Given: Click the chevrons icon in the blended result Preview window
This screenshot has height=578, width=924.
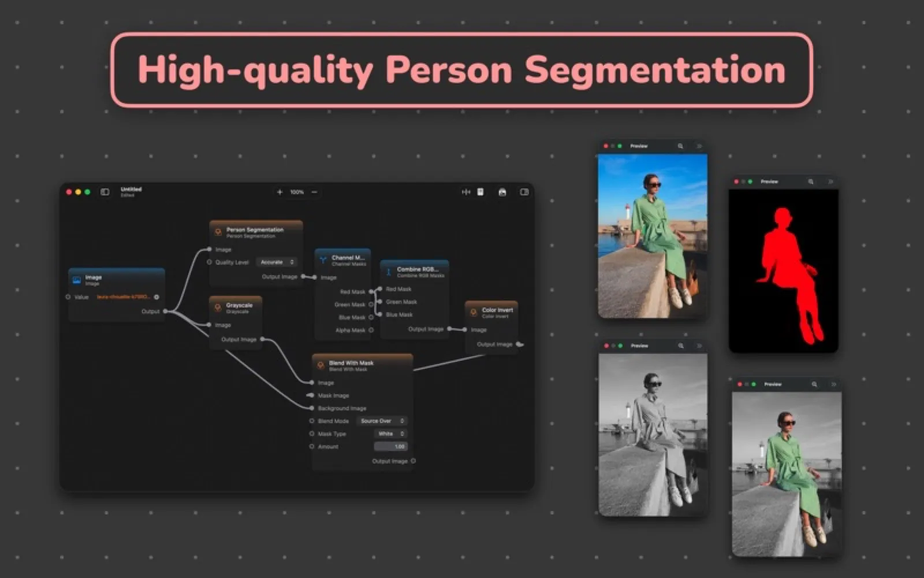Looking at the screenshot, I should (834, 384).
